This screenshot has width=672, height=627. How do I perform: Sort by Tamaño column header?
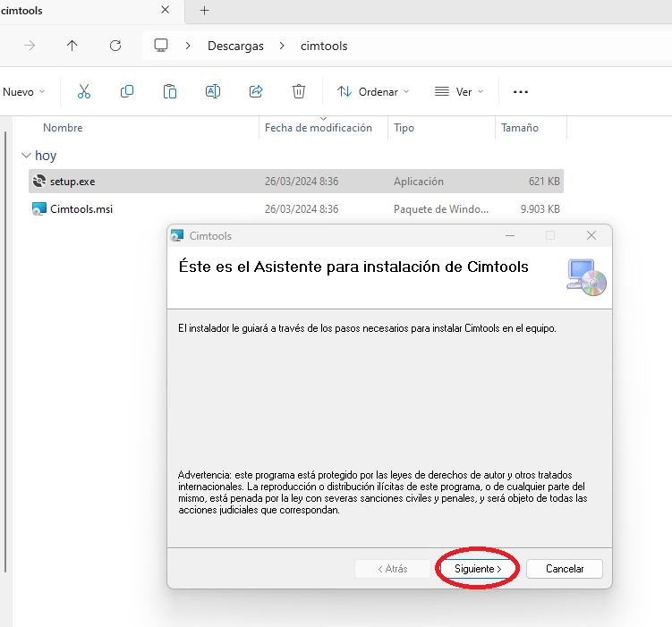(519, 128)
